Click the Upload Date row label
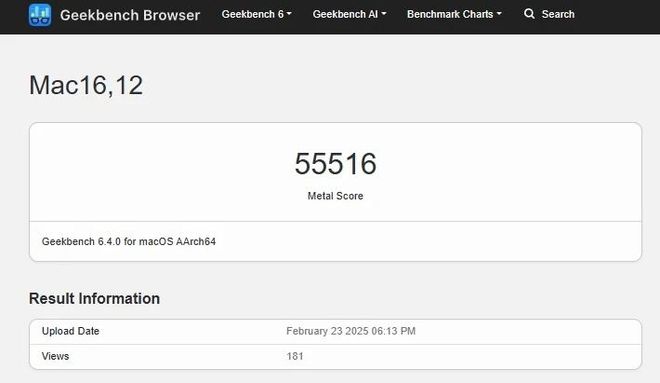 click(70, 331)
